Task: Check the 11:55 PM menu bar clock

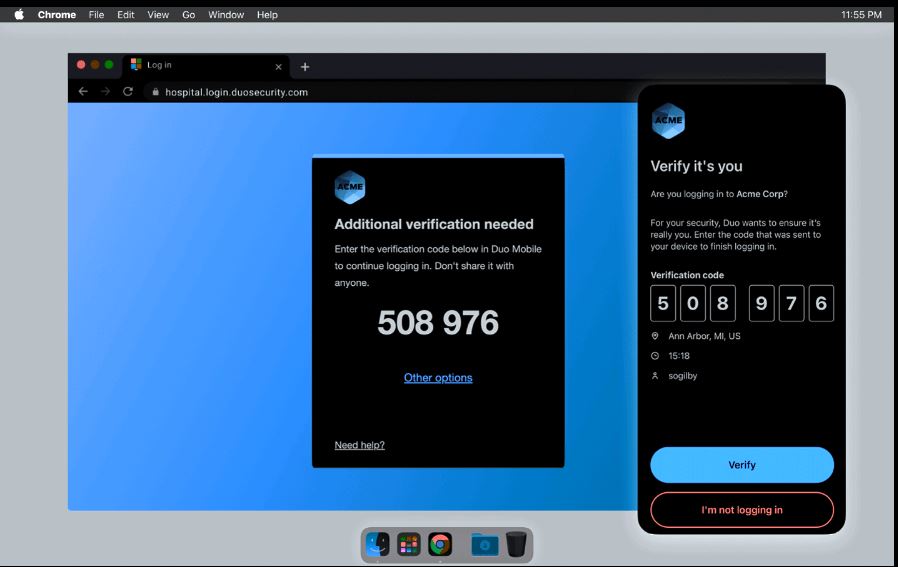Action: [x=861, y=15]
